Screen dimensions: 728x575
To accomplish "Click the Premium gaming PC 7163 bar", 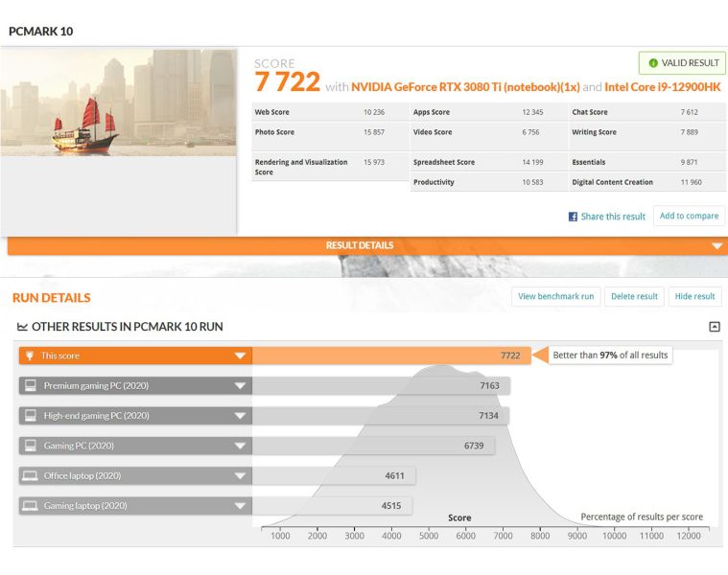I will pyautogui.click(x=381, y=386).
